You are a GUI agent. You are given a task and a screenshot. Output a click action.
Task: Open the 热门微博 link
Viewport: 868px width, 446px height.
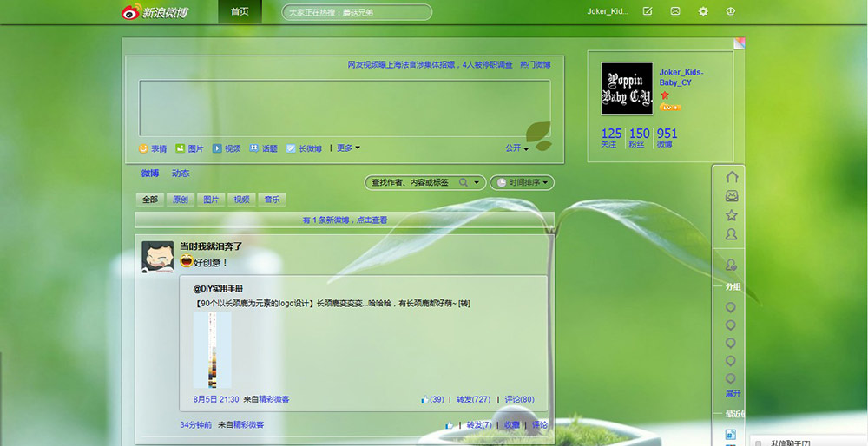(536, 65)
